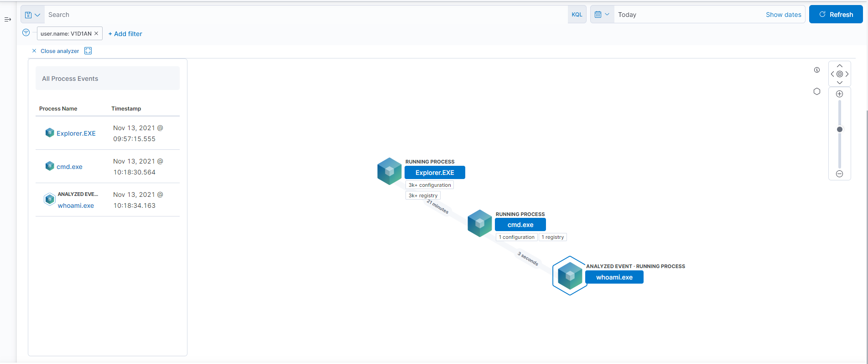Zoom in with the plus button
868x364 pixels.
pos(839,94)
